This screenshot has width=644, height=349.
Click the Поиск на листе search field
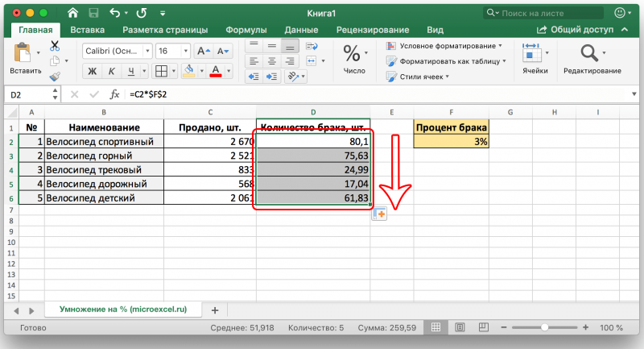click(543, 13)
